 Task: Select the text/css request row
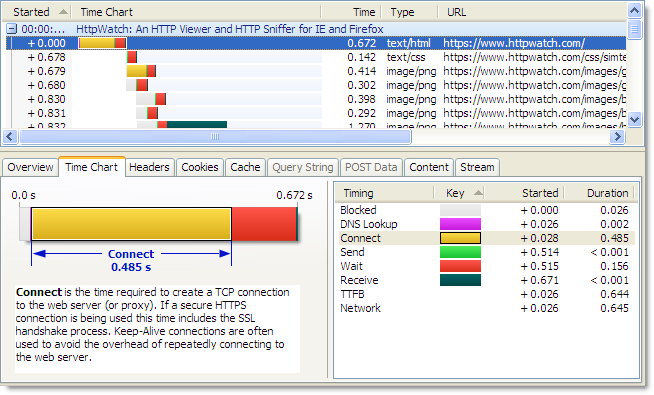[316, 57]
